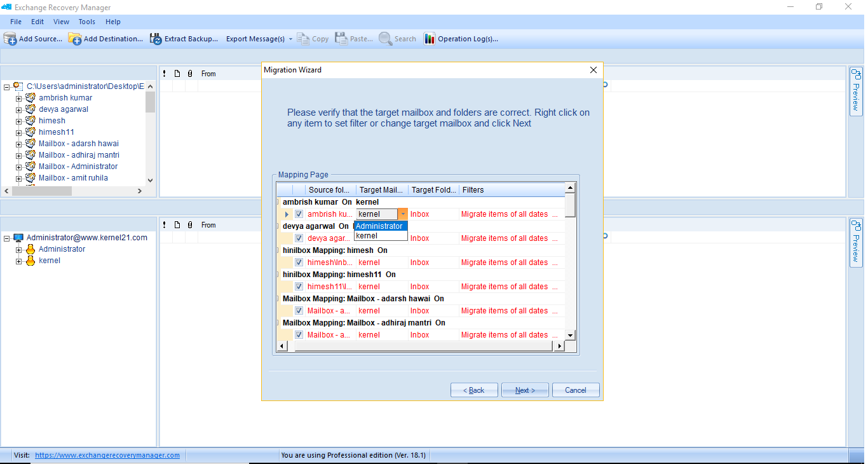Click the attachment column icon in upper list
Viewport: 868px width, 464px height.
click(x=189, y=74)
